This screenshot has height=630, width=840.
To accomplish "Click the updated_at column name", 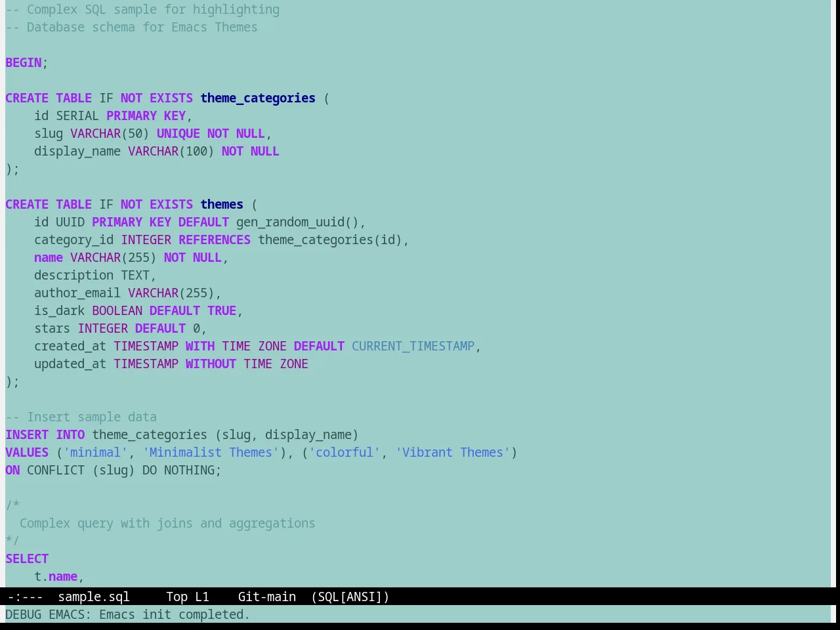I will pyautogui.click(x=70, y=364).
